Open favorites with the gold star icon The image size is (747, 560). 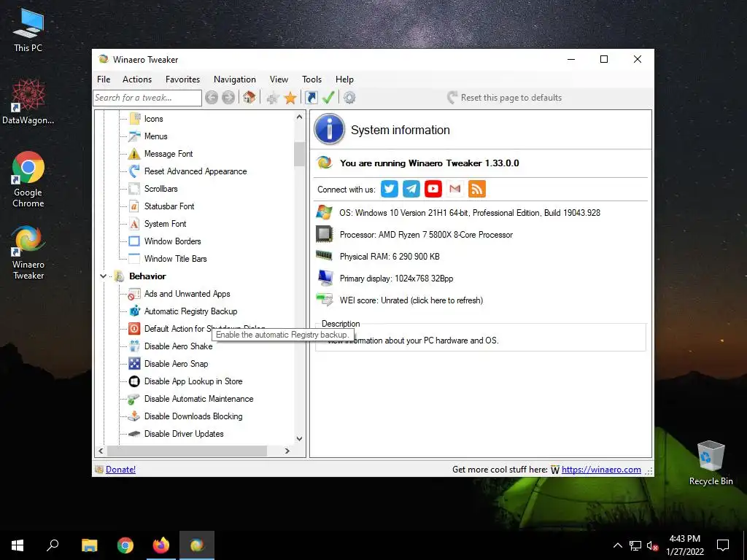pos(290,98)
